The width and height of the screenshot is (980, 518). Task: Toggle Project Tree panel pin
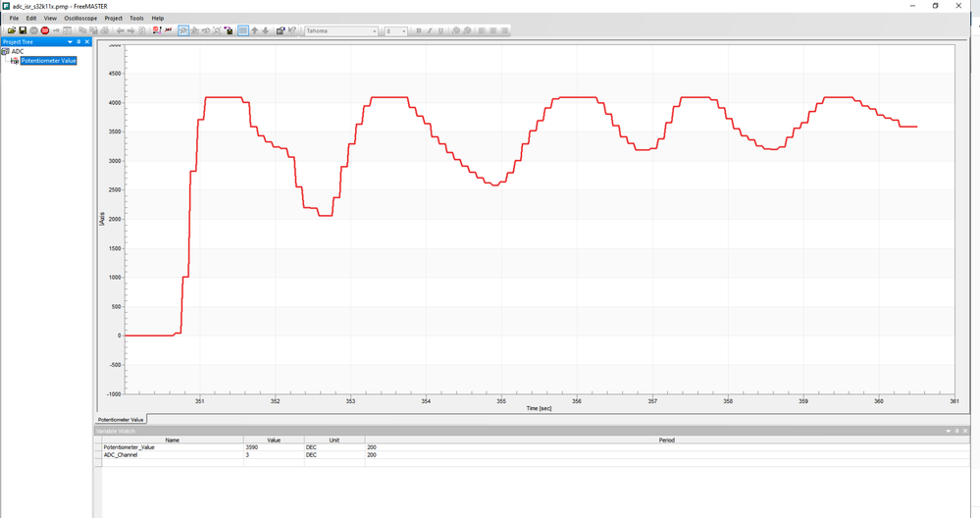coord(78,42)
